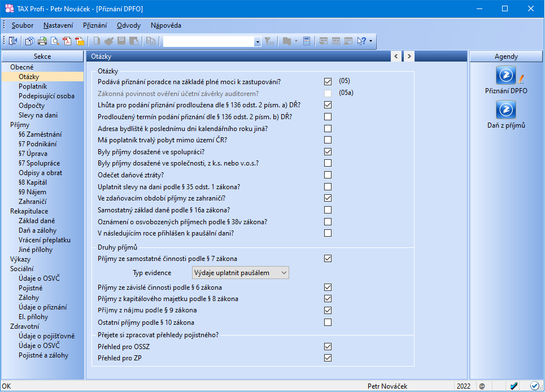Click the circled check status icon
The image size is (545, 392).
pos(535,386)
